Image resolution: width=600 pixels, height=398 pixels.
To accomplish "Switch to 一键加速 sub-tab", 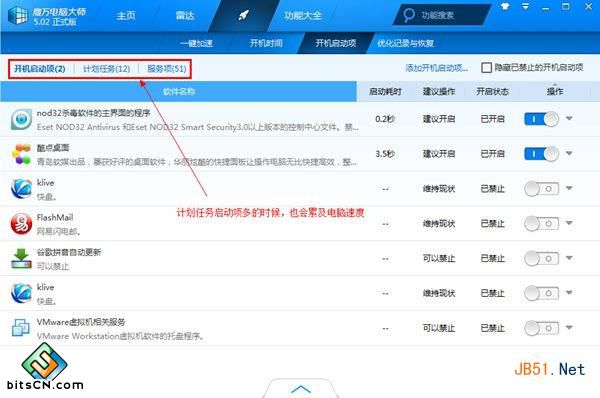I will pos(197,43).
